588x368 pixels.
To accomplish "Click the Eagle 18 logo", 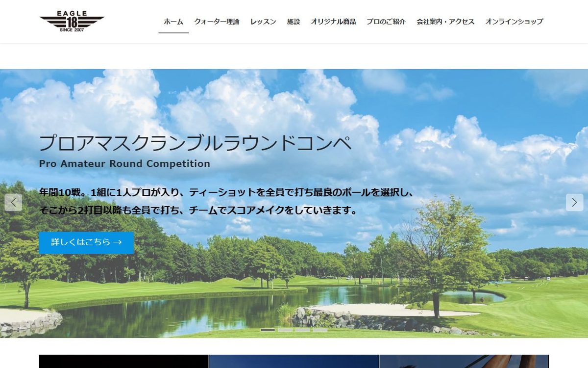I will (72, 21).
